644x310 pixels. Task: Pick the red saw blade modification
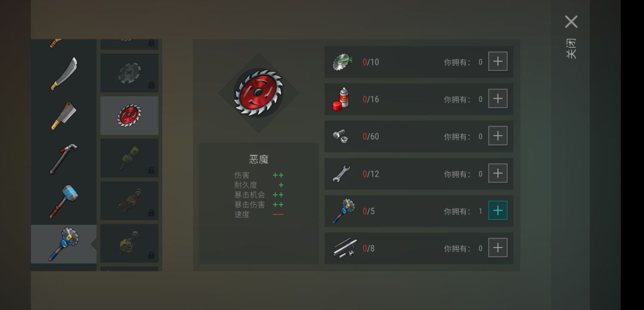coord(129,116)
